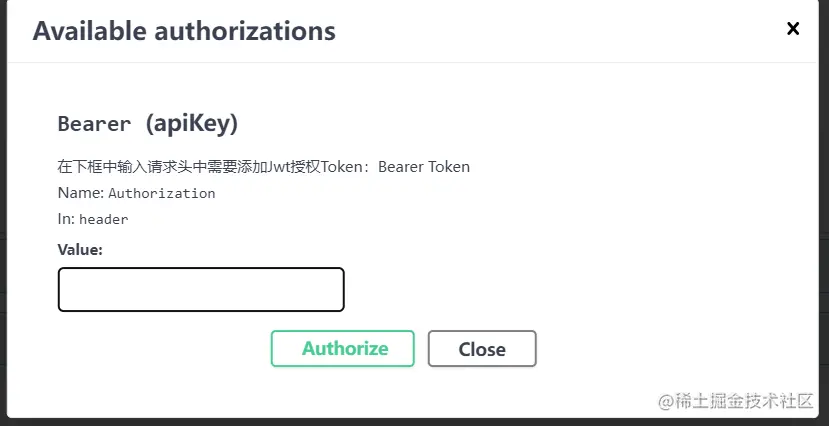
Task: Click the bold "Value:" label
Action: pos(80,249)
